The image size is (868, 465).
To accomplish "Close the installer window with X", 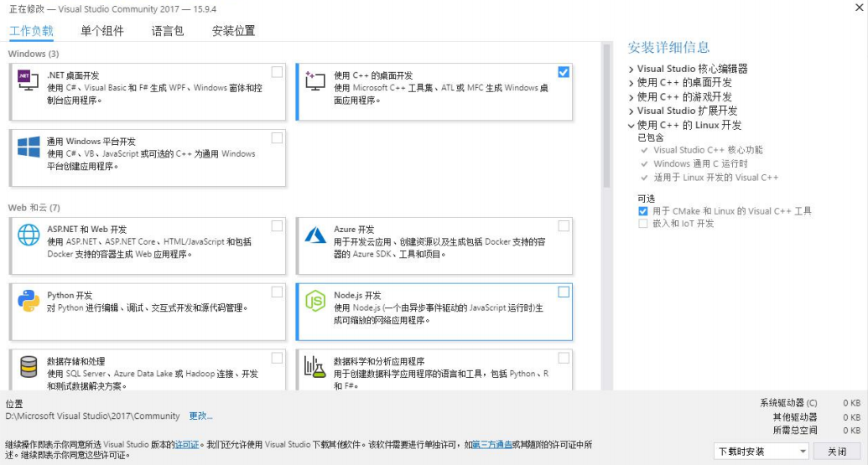I will point(859,8).
